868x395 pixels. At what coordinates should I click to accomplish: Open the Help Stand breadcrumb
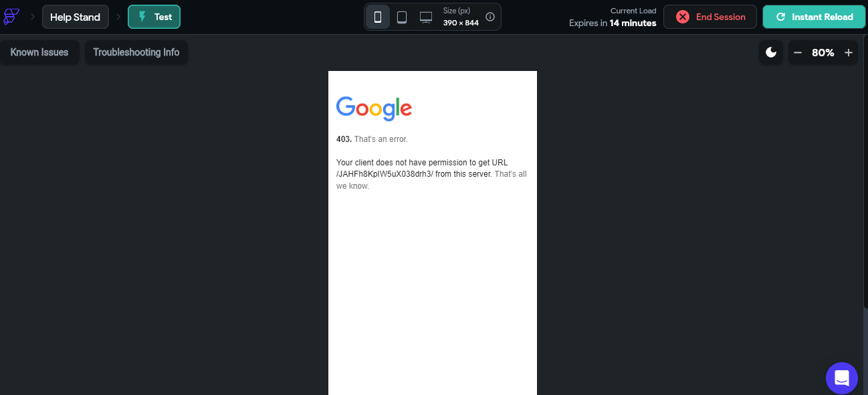[76, 17]
